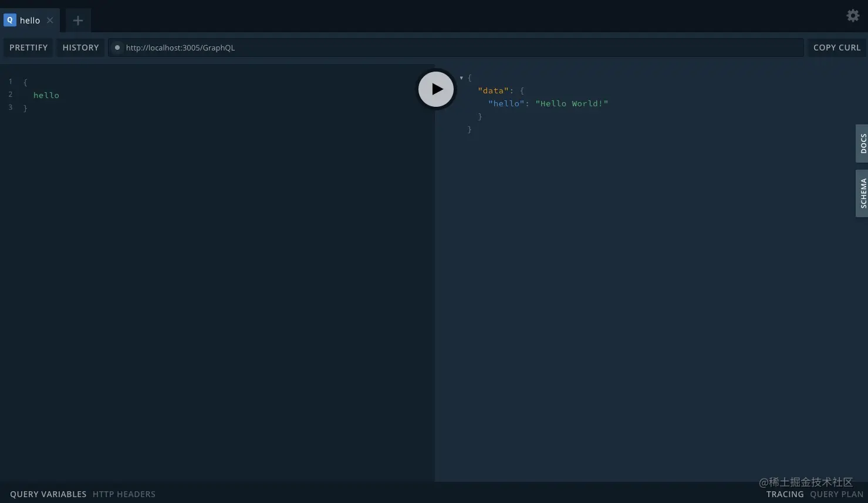
Task: Click the COPY CURL button
Action: tap(837, 48)
